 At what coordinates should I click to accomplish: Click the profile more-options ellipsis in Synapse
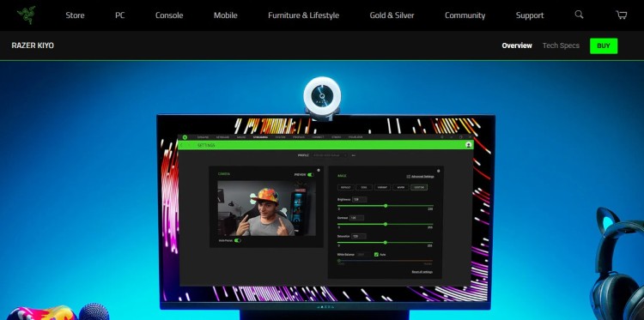click(x=354, y=155)
